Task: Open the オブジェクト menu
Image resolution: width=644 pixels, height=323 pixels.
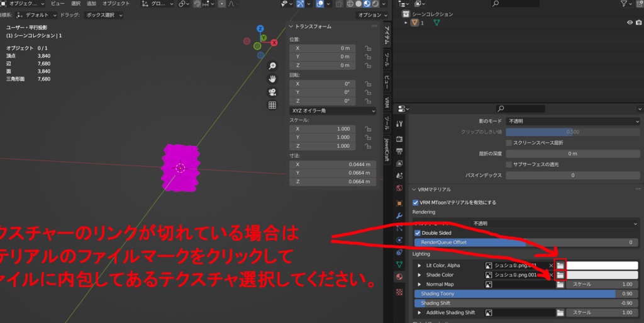Action: coord(116,4)
